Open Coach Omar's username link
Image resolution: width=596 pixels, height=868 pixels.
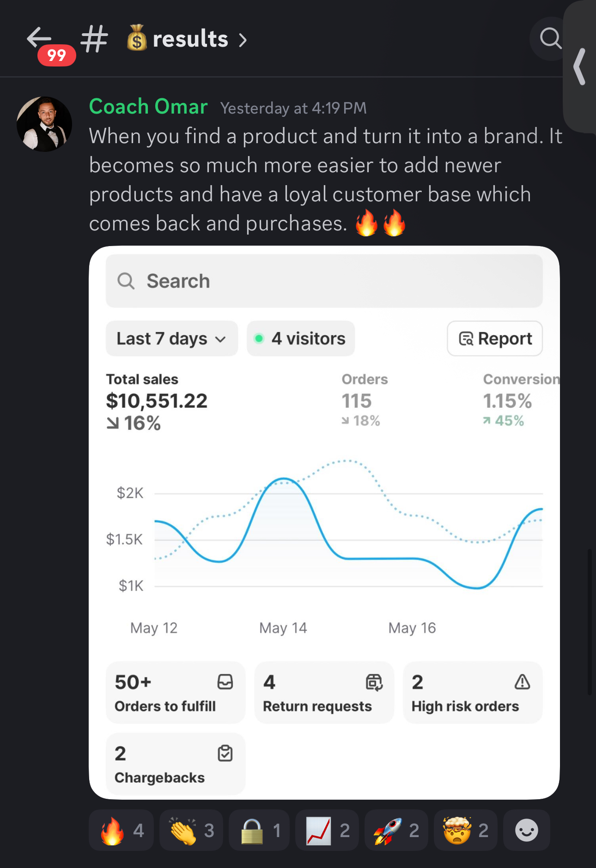click(148, 107)
